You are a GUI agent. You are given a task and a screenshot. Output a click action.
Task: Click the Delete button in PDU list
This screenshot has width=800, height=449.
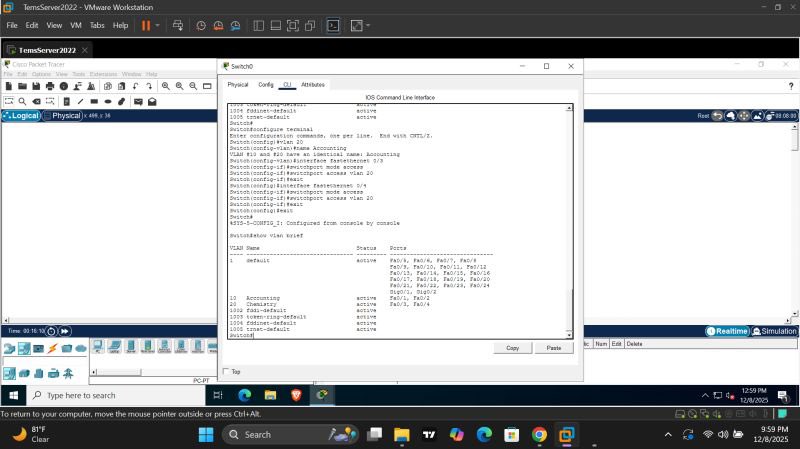click(x=634, y=344)
